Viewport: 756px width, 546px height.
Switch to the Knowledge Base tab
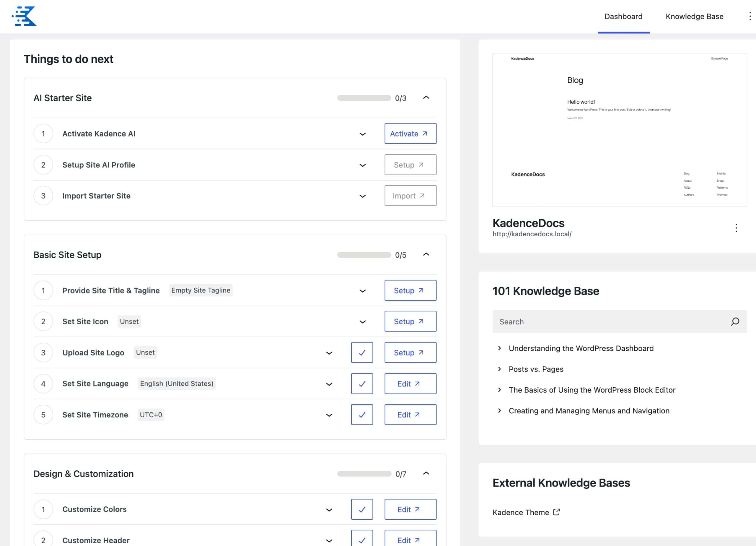pyautogui.click(x=694, y=16)
